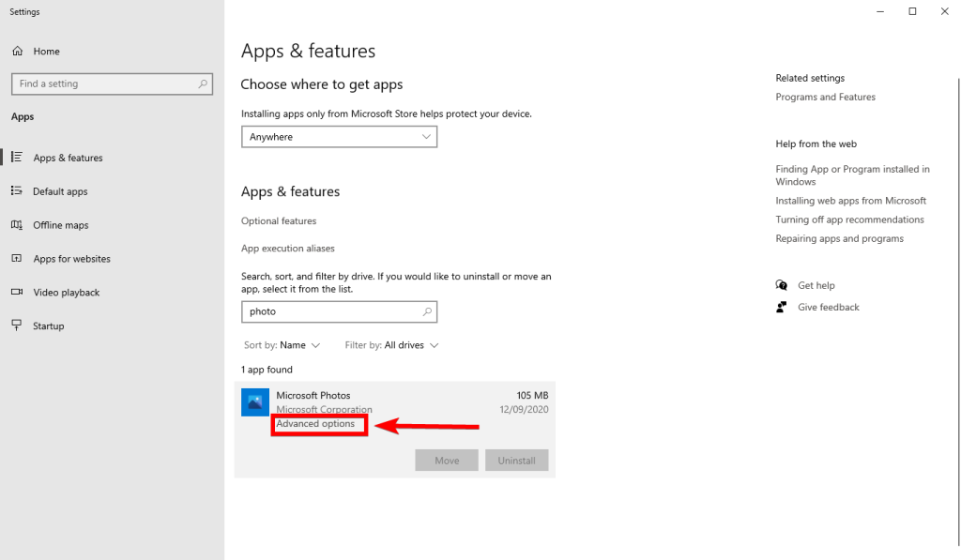Open the 'Filter by: All drives' dropdown
This screenshot has width=961, height=560.
tap(390, 345)
